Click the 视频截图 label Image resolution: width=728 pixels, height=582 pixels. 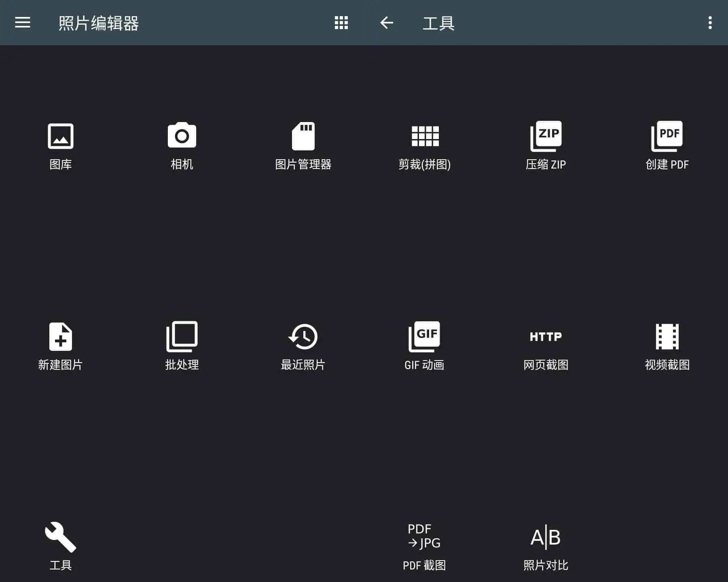point(667,365)
